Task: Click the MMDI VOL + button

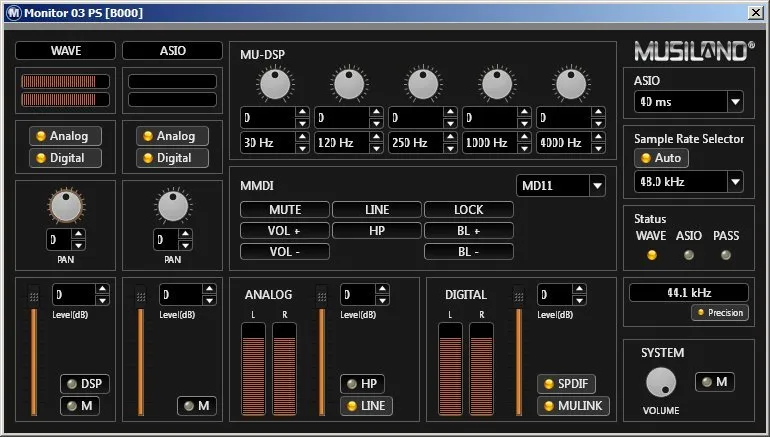Action: pos(285,231)
